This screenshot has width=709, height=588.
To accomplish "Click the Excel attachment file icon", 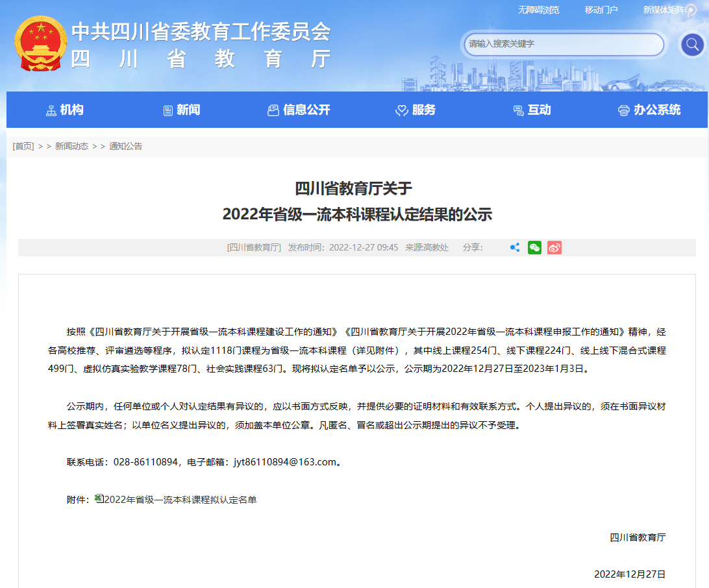I will click(x=99, y=498).
